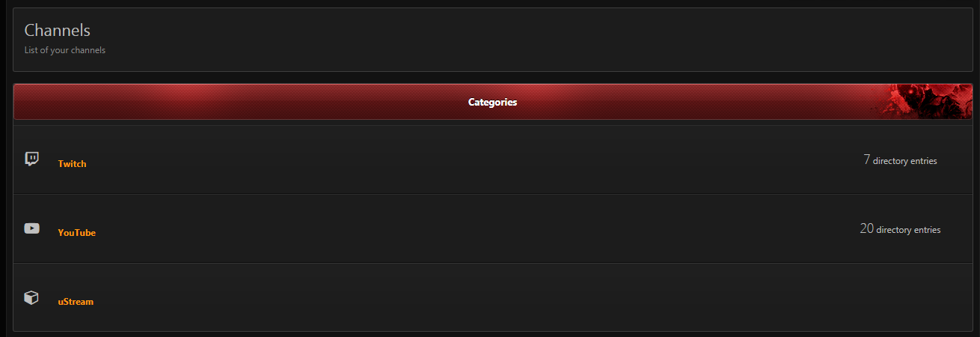Click blank right side of uStream row
980x337 pixels.
898,298
